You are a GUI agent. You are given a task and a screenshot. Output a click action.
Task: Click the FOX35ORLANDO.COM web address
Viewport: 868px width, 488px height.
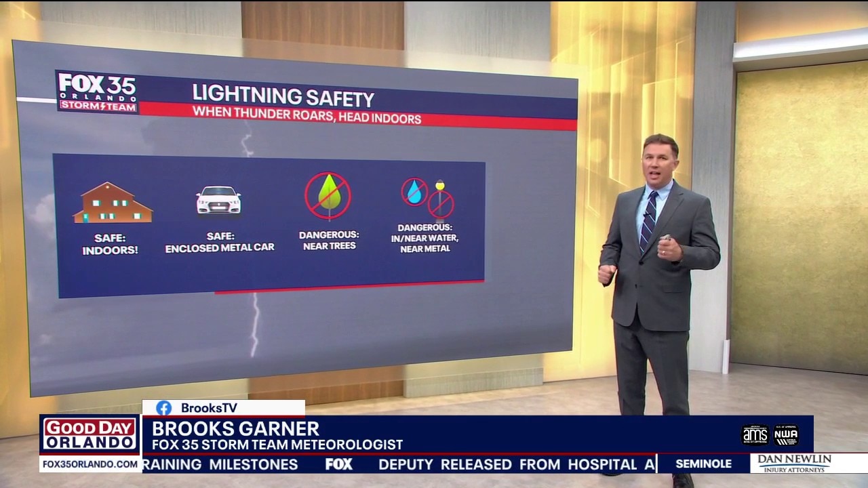(90, 464)
